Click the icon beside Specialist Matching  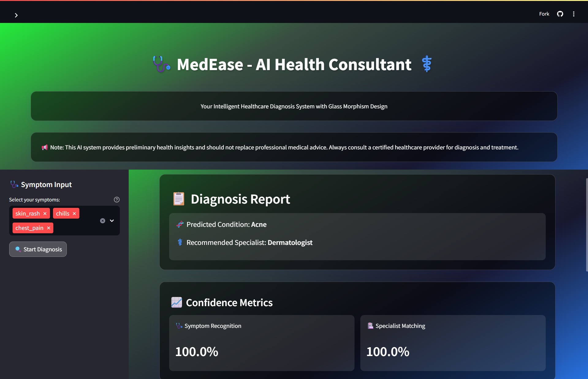click(370, 326)
